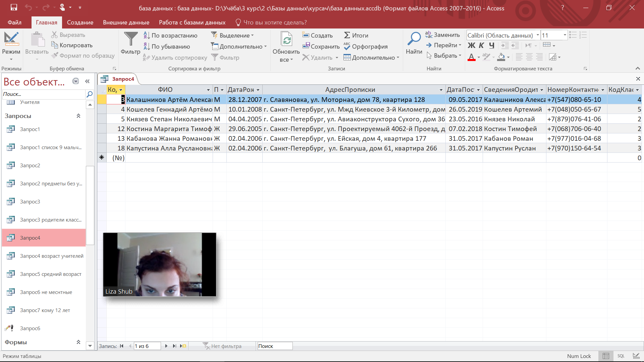Go to next record navigation button
Viewport: 644px width, 362px height.
(166, 346)
